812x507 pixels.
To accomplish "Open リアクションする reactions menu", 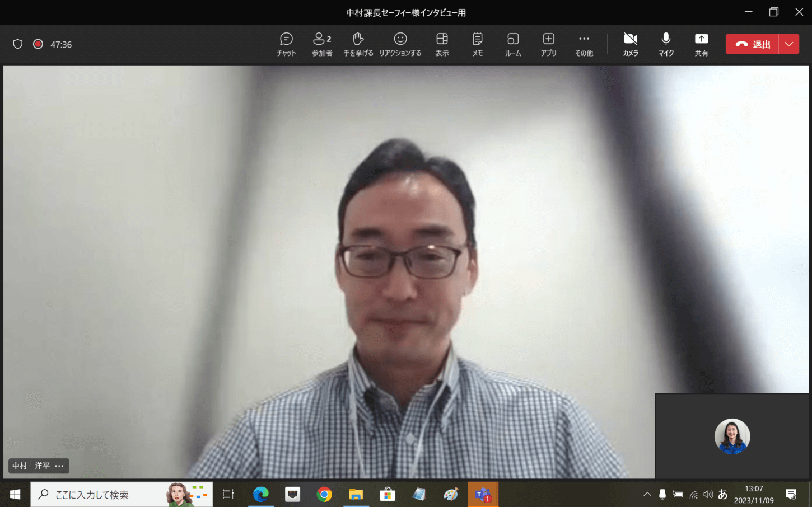I will (x=400, y=44).
